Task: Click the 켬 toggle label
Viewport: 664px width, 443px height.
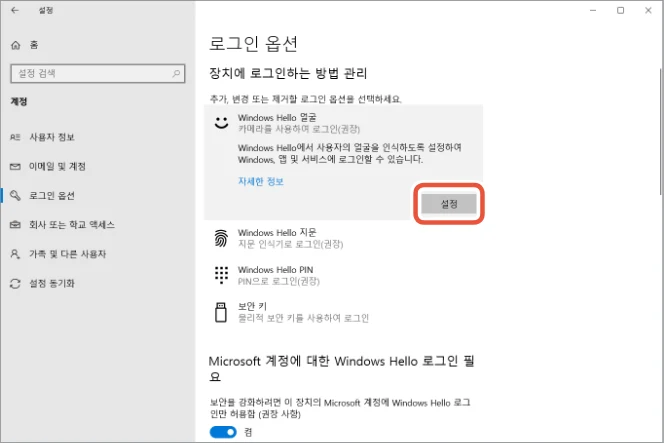Action: coord(248,432)
